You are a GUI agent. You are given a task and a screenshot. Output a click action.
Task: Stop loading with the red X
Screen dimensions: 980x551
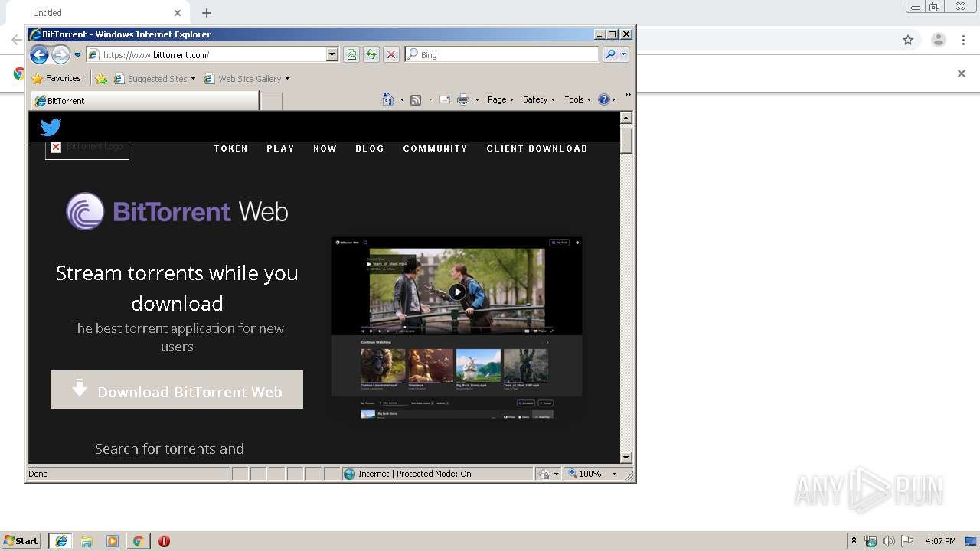click(391, 54)
